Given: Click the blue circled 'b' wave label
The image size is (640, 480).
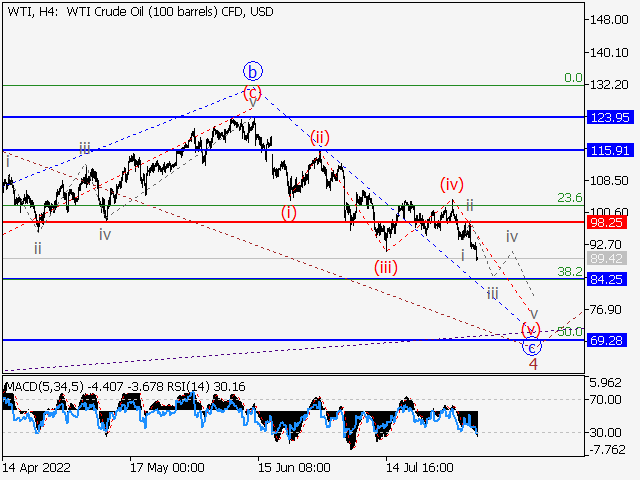Looking at the screenshot, I should coord(253,72).
